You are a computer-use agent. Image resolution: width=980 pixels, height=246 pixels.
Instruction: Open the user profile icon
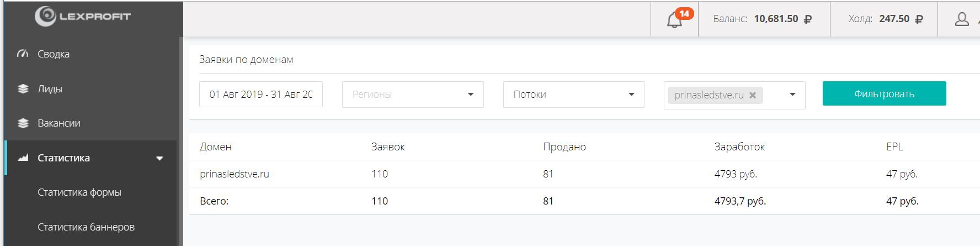[962, 19]
